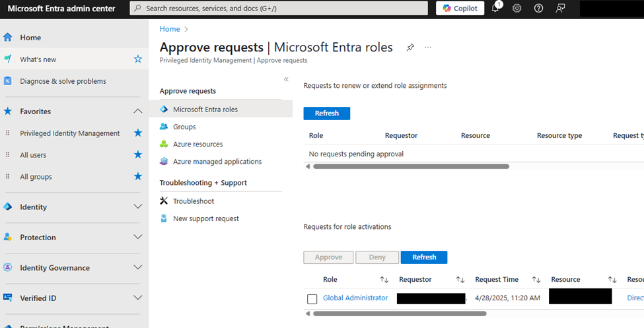This screenshot has height=328, width=644.
Task: Click the Microsoft Entra roles diamond icon
Action: (x=164, y=109)
